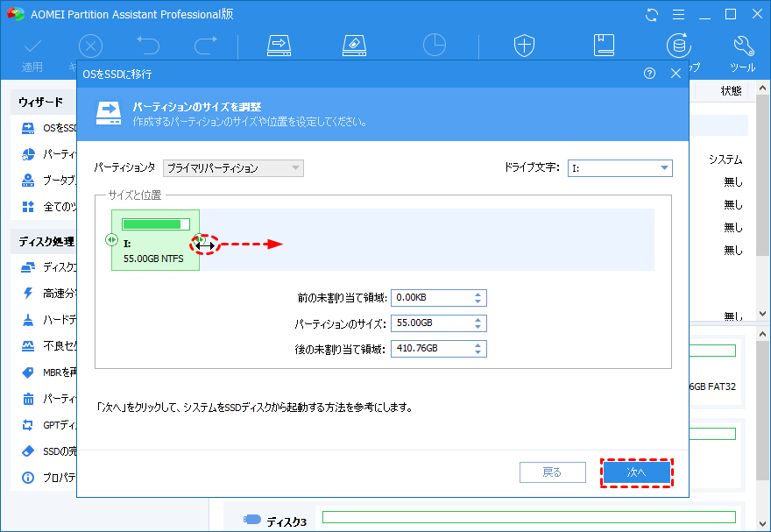Click the backup database icon in the toolbar
Screen dimensions: 771x532
tap(679, 46)
